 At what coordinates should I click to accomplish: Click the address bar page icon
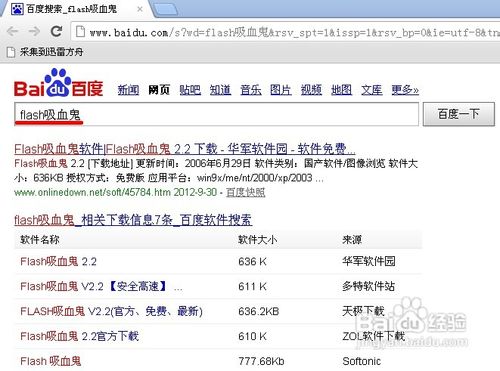click(80, 32)
